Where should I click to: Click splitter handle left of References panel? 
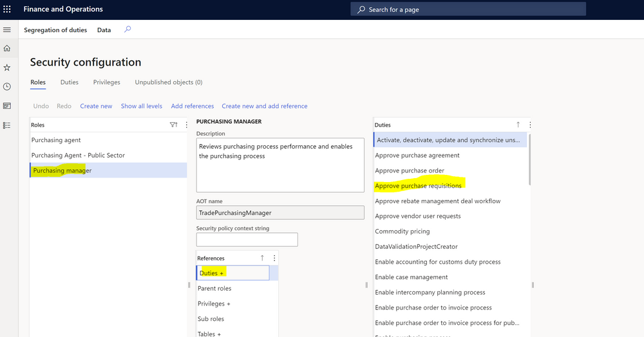tap(189, 285)
